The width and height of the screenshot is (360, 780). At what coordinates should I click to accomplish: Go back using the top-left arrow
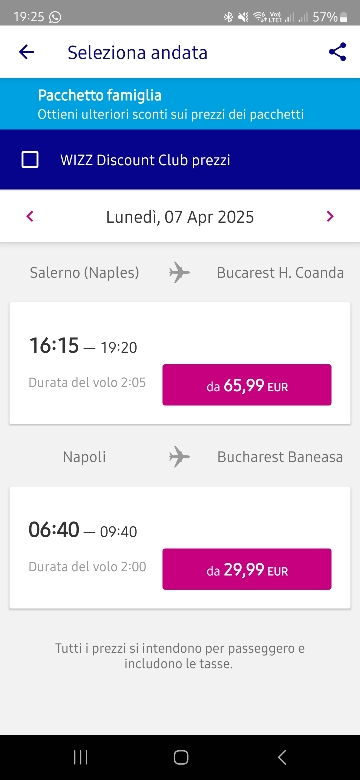[x=26, y=52]
